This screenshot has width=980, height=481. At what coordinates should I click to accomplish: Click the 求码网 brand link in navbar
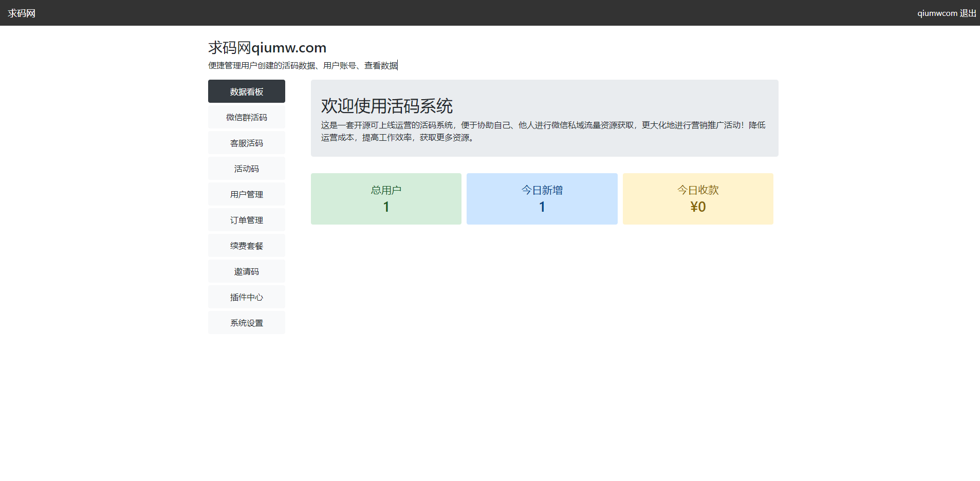click(x=22, y=13)
